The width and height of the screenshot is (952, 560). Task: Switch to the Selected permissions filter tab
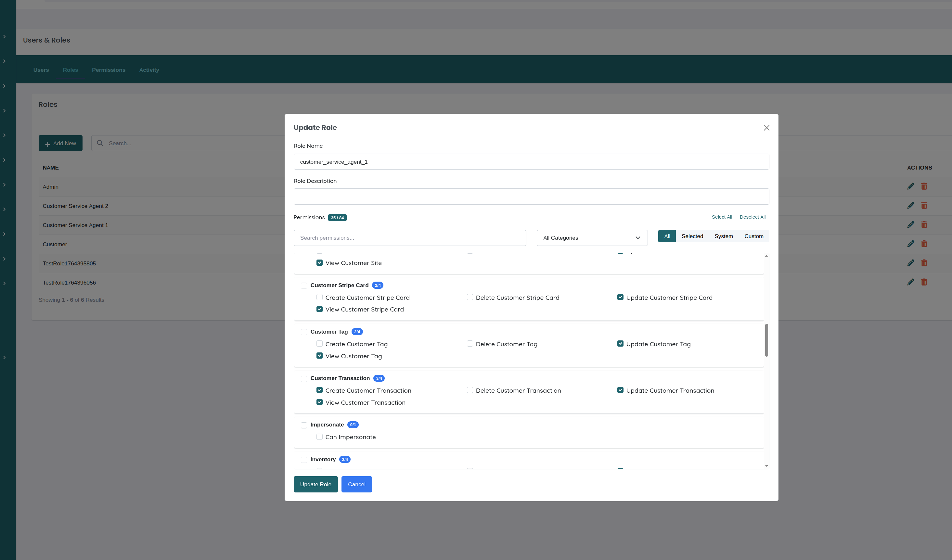[692, 236]
